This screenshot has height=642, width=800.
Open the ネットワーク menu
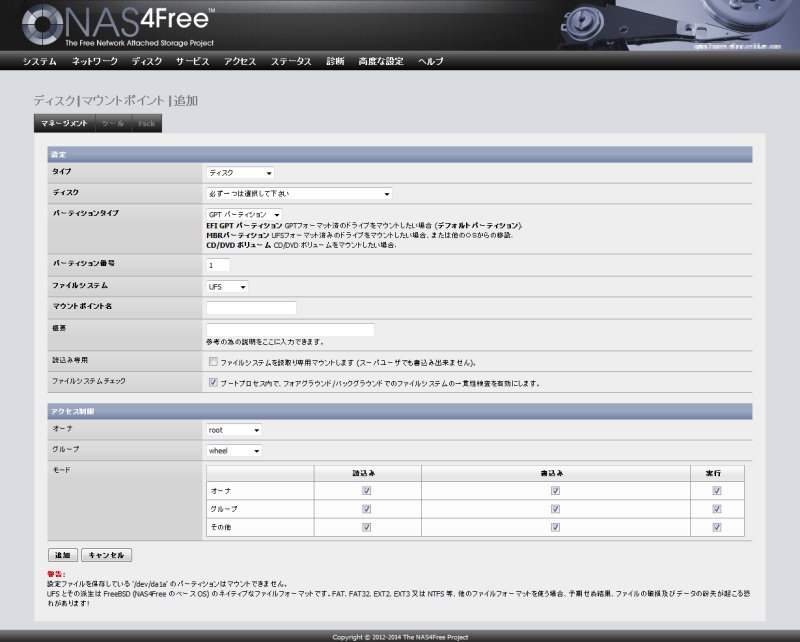tap(94, 61)
